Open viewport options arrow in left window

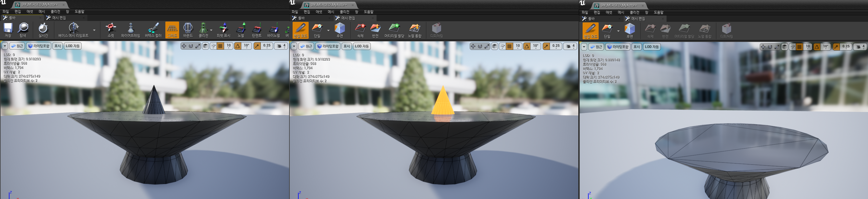coord(5,46)
